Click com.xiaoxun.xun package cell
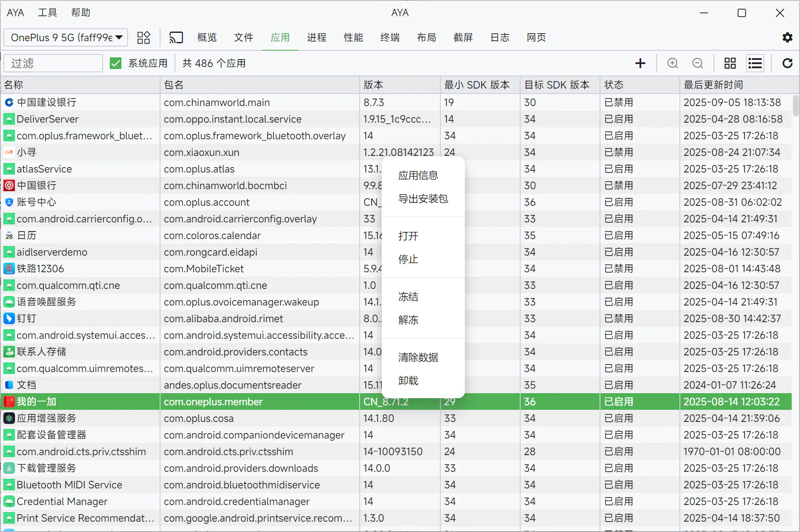Viewport: 800px width, 532px height. point(260,152)
